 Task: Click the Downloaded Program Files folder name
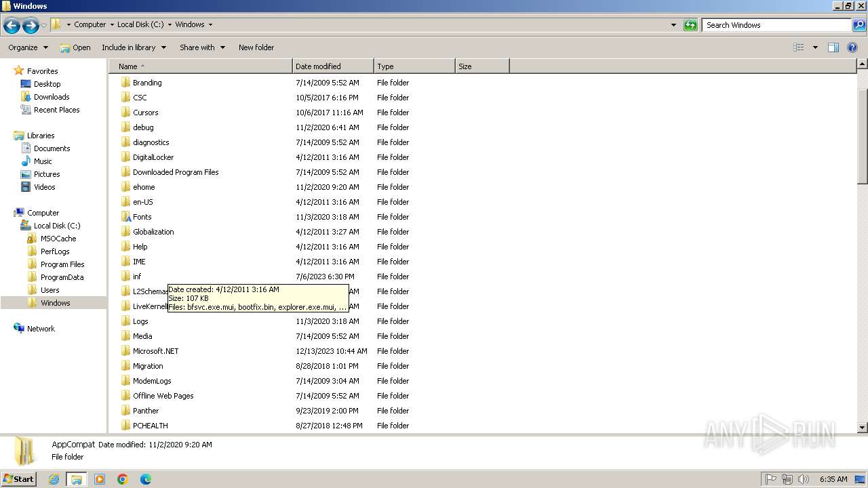(176, 172)
